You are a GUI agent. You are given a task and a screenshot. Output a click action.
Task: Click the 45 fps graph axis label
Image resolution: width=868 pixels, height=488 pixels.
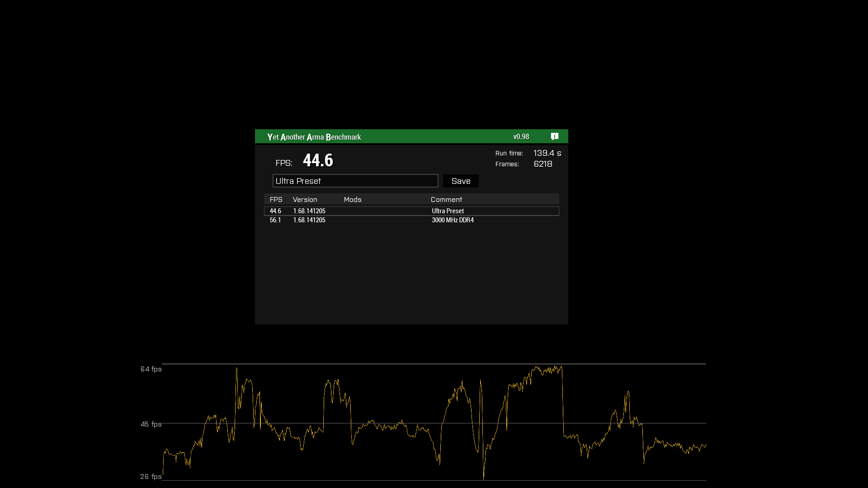(151, 424)
